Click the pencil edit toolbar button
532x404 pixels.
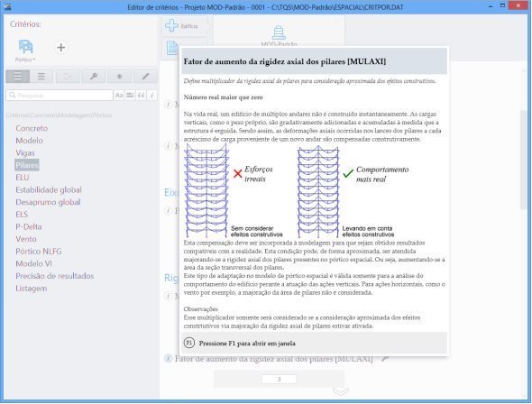[145, 77]
